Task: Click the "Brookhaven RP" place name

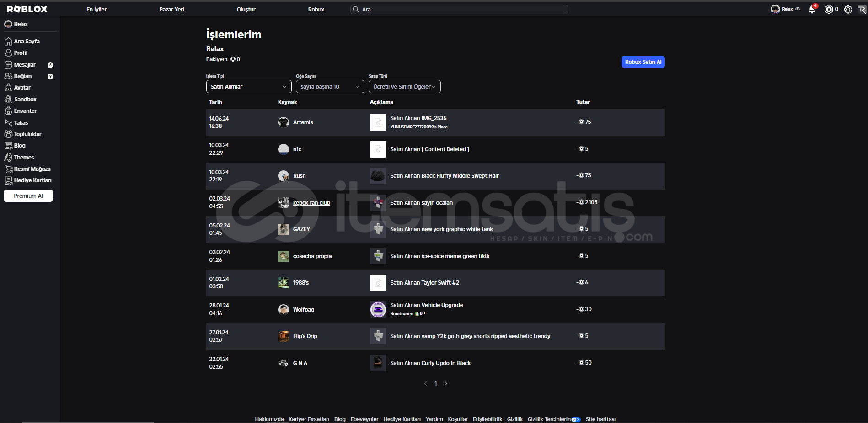Action: click(x=407, y=314)
